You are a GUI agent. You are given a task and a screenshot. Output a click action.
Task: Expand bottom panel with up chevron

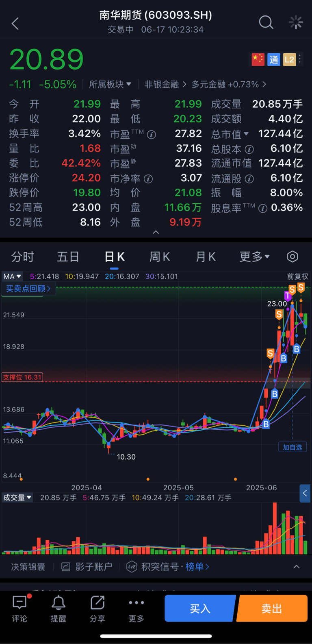297,567
